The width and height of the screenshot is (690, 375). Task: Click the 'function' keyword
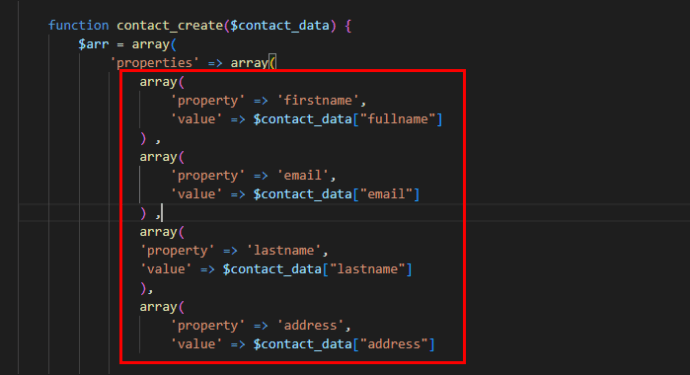[78, 26]
